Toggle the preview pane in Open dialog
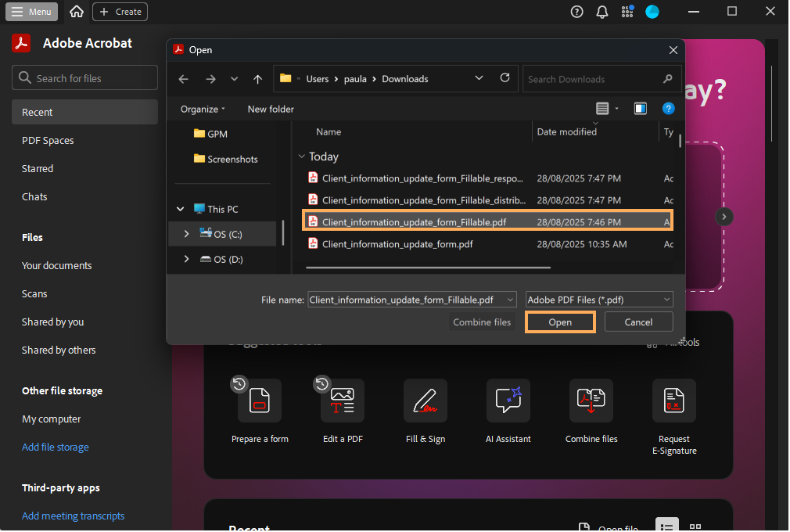This screenshot has width=790, height=532. point(641,109)
